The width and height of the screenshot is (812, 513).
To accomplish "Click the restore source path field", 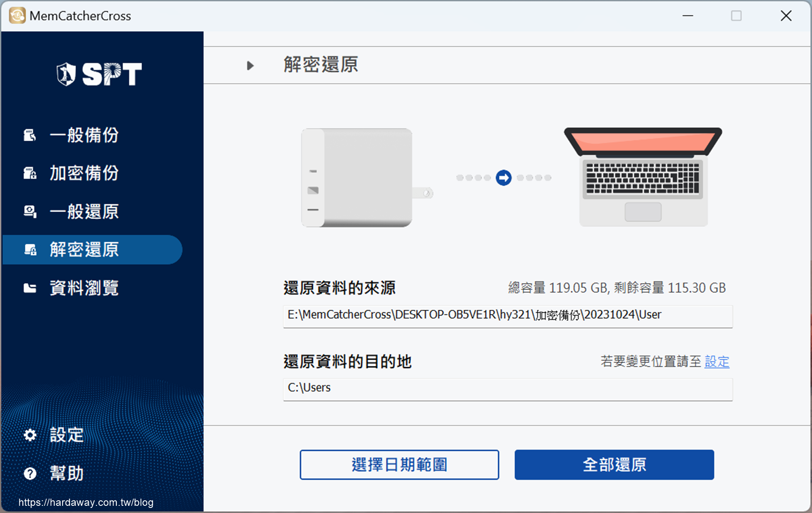I will point(507,316).
